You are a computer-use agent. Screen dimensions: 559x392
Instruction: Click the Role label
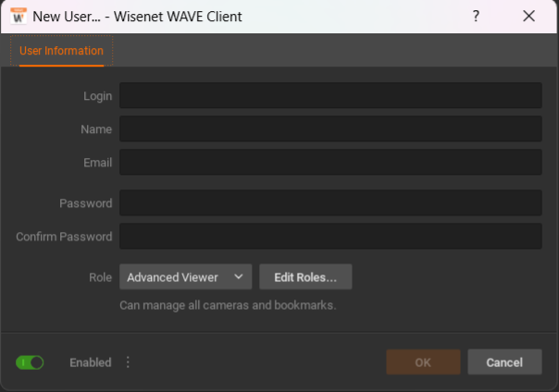(x=100, y=277)
